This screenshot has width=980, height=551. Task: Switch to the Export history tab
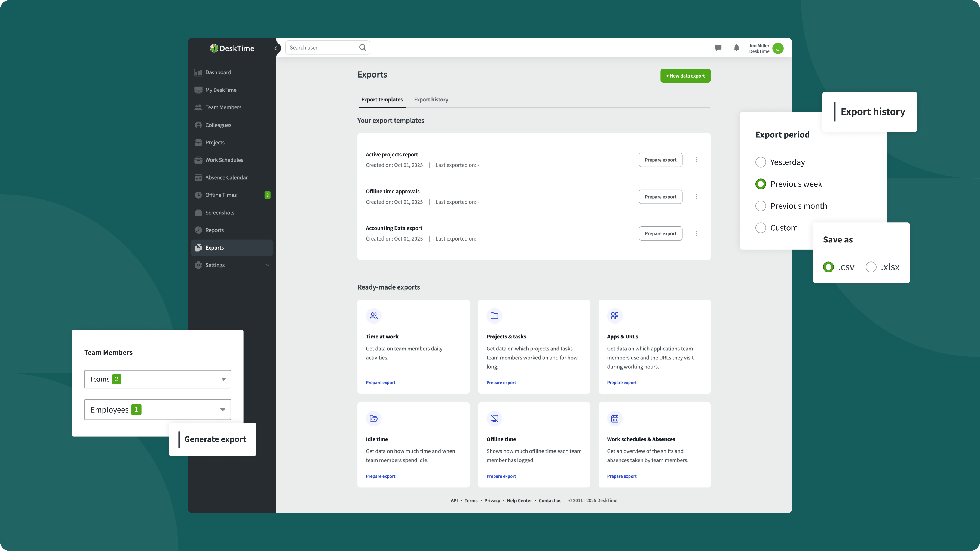(x=431, y=100)
